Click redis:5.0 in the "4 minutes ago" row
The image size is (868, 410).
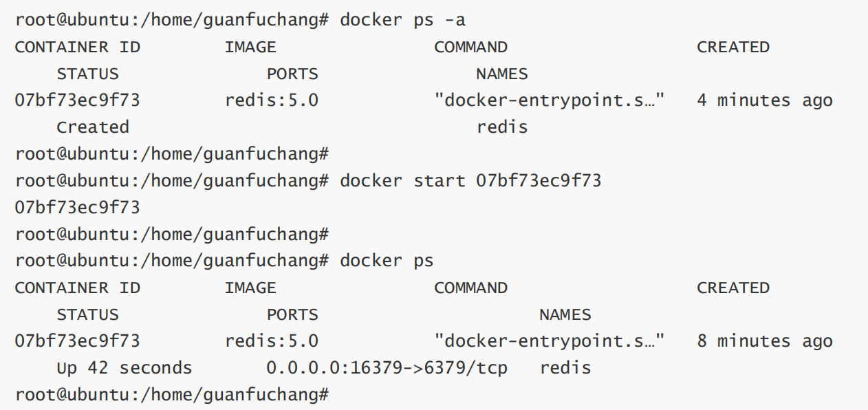[x=272, y=100]
